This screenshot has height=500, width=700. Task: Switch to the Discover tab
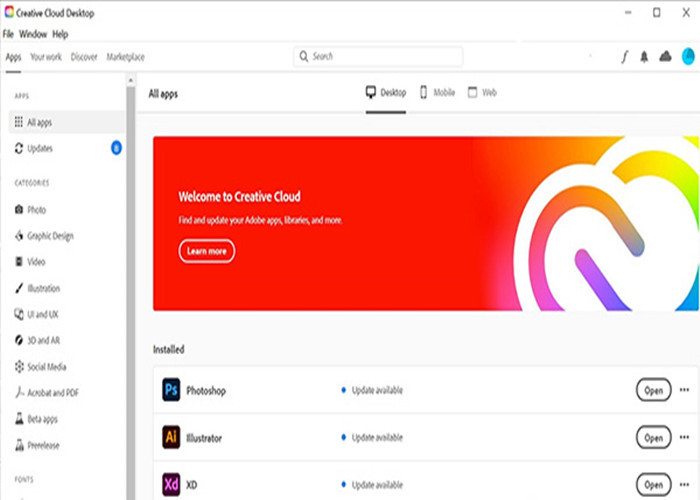coord(84,57)
